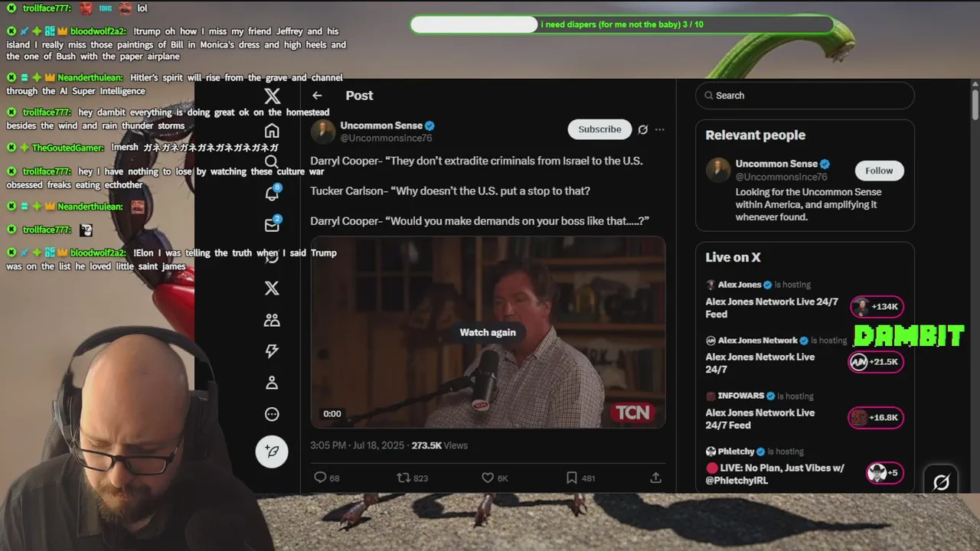Screen dimensions: 980x551
Task: Click the X logo beside the Post header
Action: [272, 96]
